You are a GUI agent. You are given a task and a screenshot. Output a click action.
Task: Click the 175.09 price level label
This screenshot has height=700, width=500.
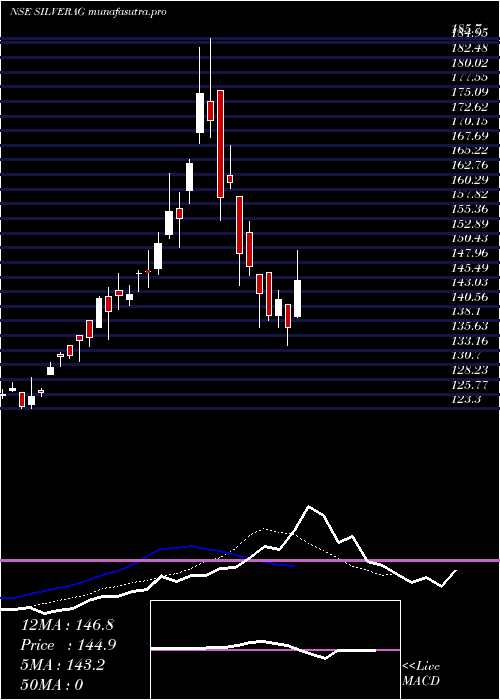point(469,92)
